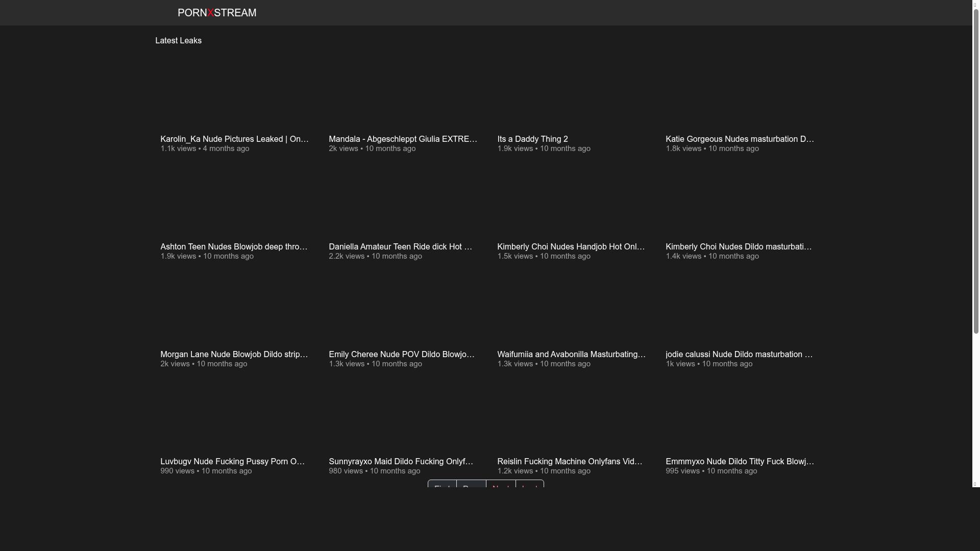Jump to the Last page button
Image resolution: width=980 pixels, height=551 pixels.
click(529, 485)
